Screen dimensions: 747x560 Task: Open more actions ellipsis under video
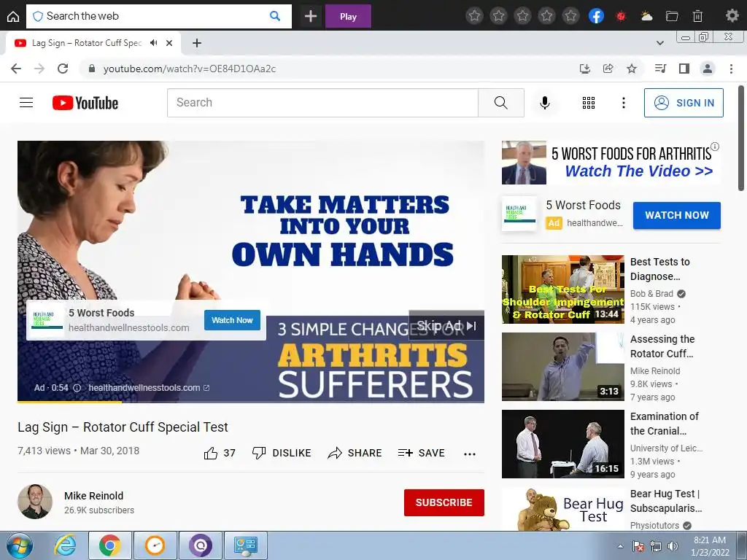(470, 454)
